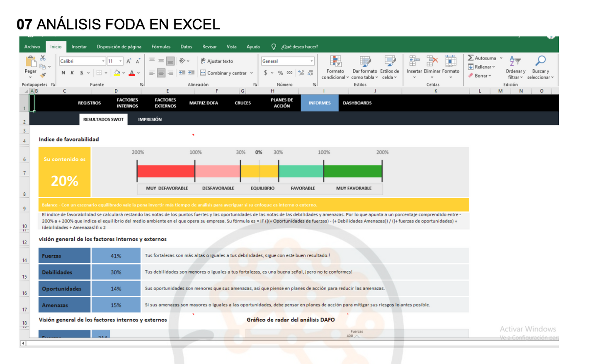Align text right
Viewport: 599px width, 364px height.
170,73
